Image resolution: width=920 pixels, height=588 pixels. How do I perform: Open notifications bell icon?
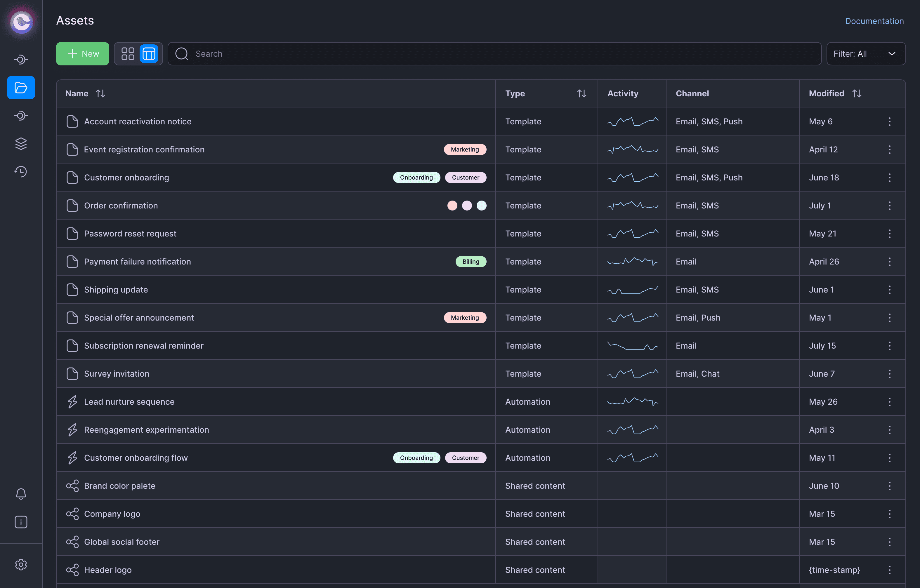(x=21, y=494)
